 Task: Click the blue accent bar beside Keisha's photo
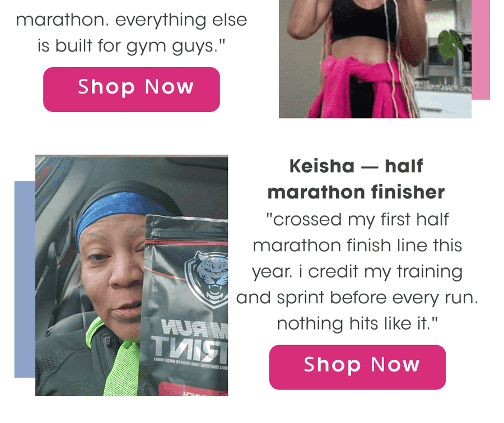[25, 279]
